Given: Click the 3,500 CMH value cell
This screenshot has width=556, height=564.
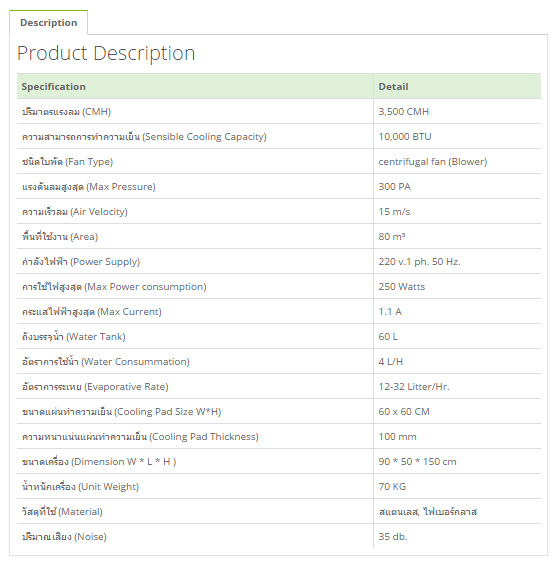Looking at the screenshot, I should (457, 112).
